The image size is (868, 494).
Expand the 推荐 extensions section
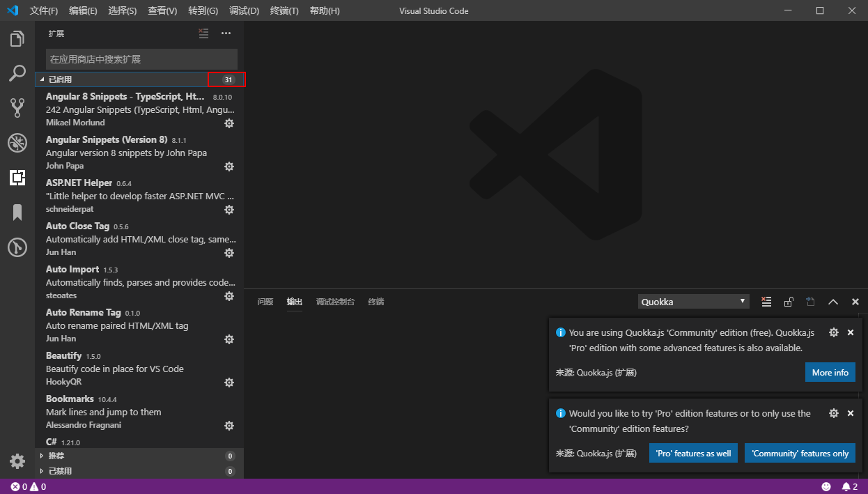139,456
